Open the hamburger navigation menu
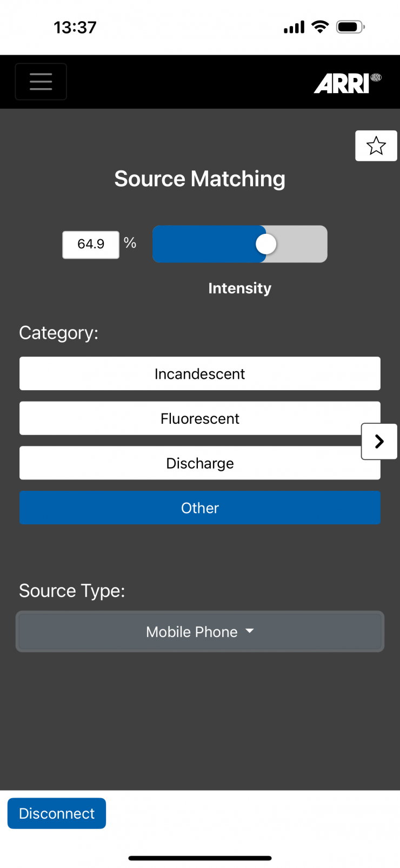This screenshot has width=400, height=868. [x=41, y=82]
